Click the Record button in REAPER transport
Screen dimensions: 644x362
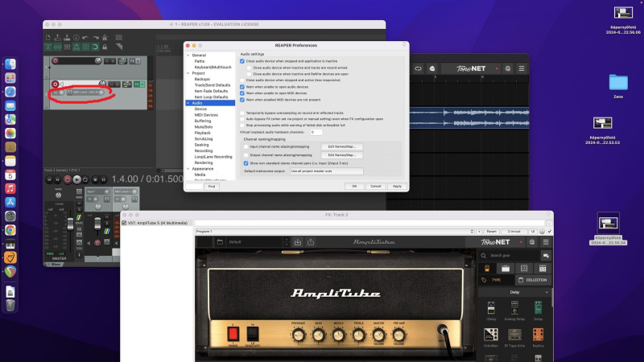point(68,179)
